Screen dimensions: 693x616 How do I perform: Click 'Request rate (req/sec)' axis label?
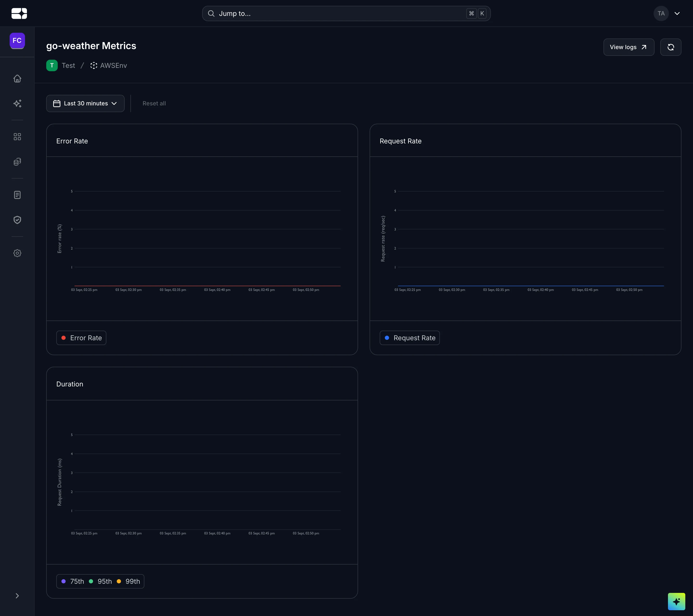[383, 239]
